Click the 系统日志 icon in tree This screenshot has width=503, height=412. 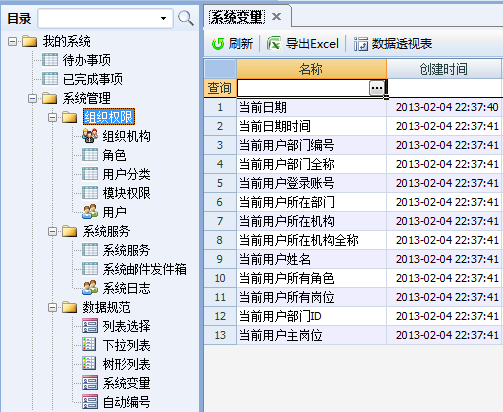click(x=90, y=288)
